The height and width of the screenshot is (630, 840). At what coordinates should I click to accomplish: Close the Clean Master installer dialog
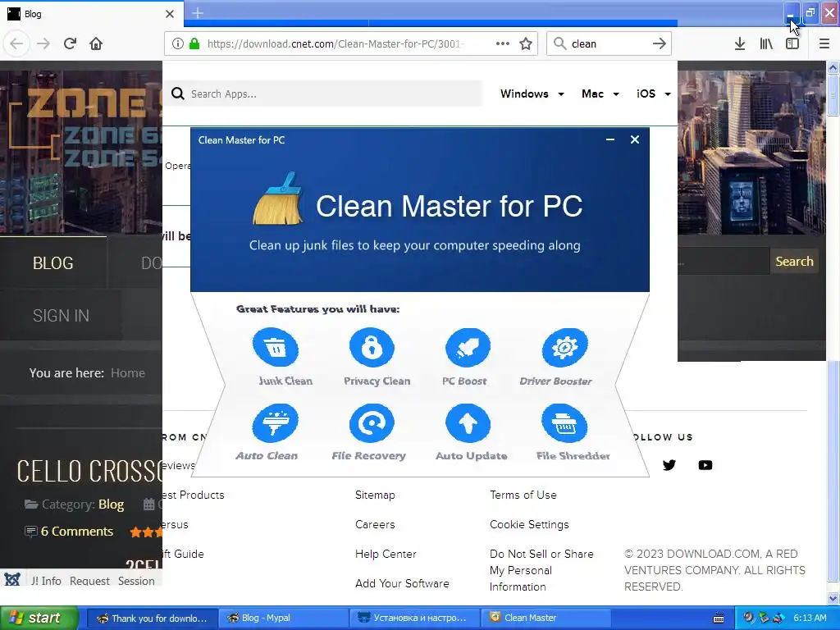pyautogui.click(x=635, y=139)
